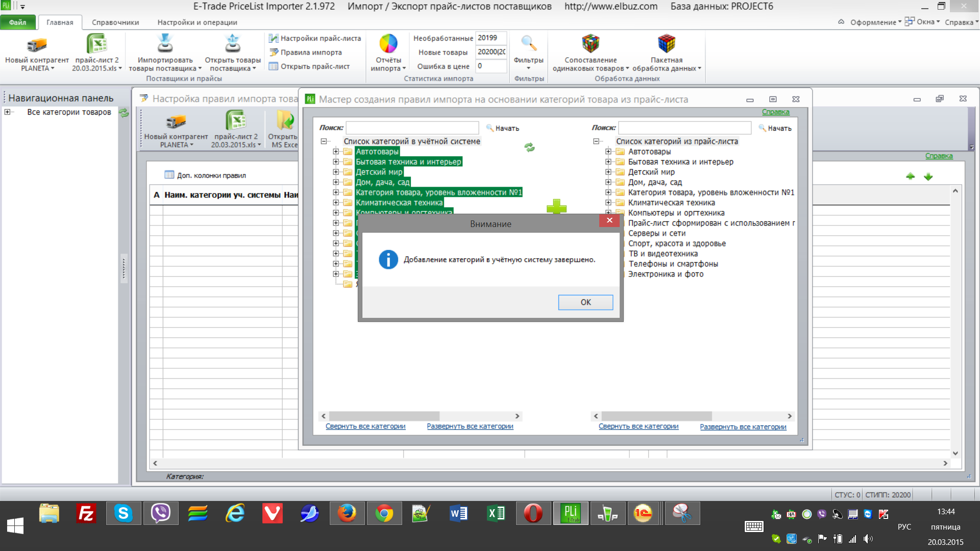
Task: Click the Доп. колонки правил icon
Action: click(169, 175)
